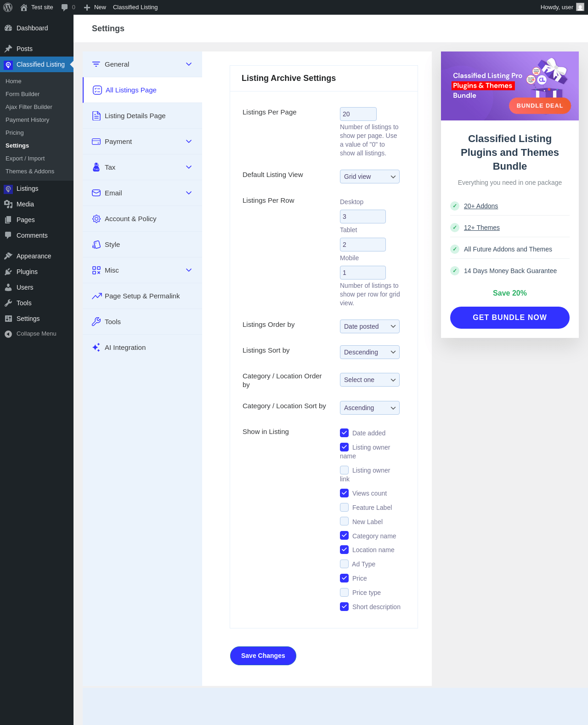
Task: Expand the Payment section chevron
Action: [x=189, y=142]
